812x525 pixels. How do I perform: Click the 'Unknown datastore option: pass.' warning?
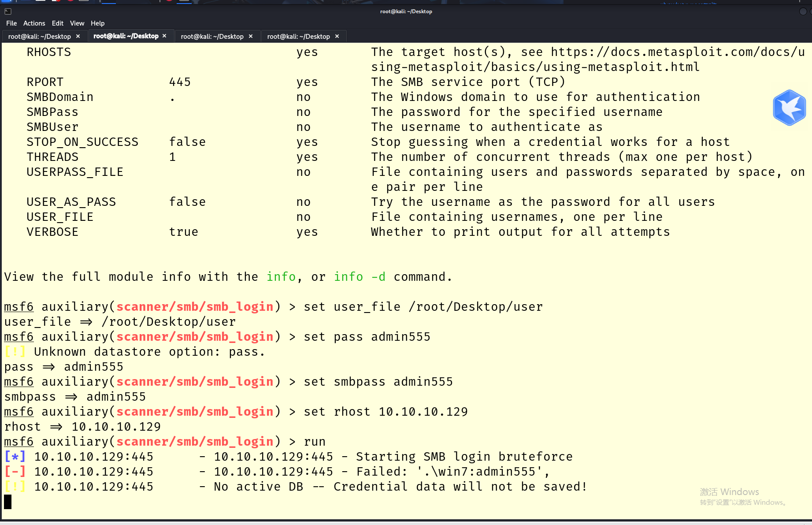149,352
